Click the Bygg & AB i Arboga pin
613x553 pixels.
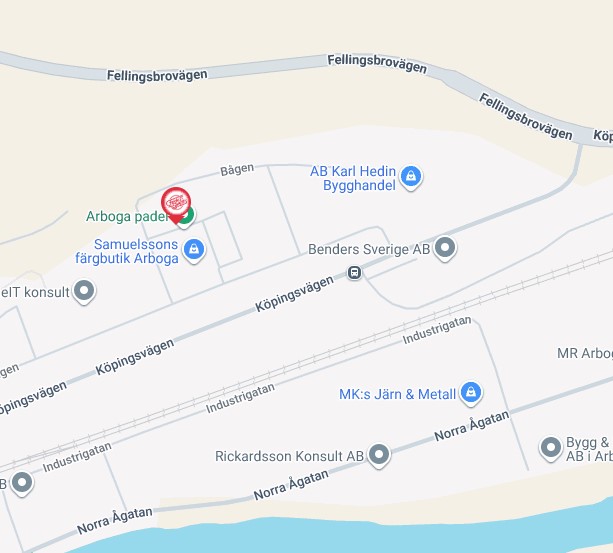[550, 449]
